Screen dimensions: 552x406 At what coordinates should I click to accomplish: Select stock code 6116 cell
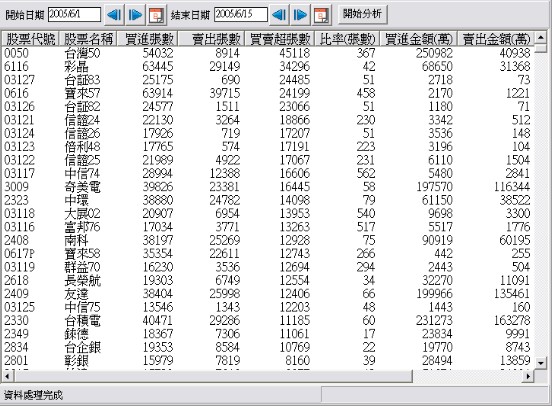coord(16,67)
